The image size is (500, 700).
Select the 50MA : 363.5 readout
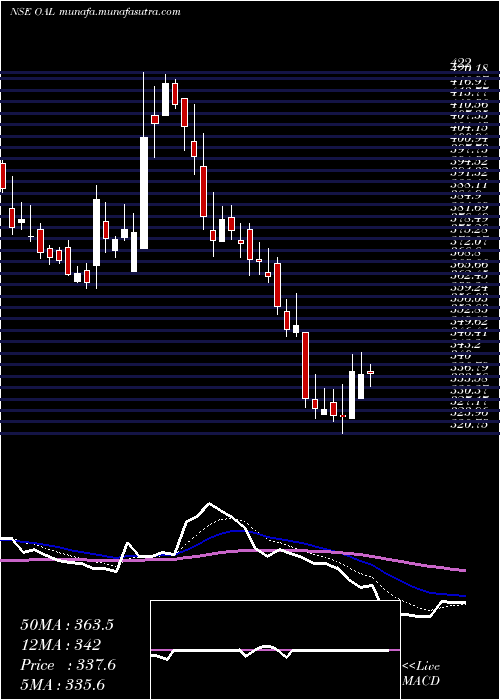[67, 625]
